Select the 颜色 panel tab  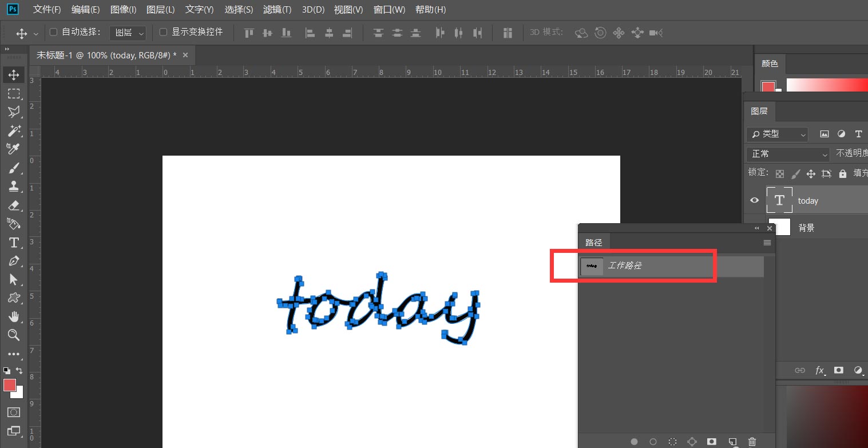[x=770, y=64]
